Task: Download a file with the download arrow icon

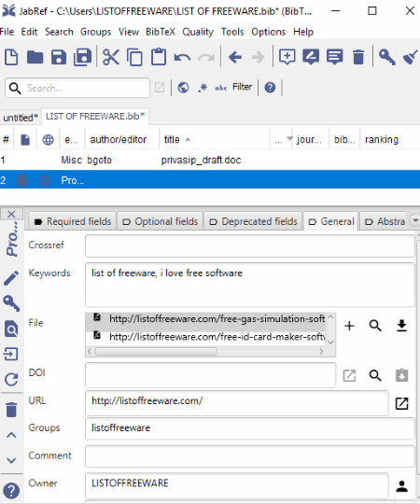Action: (x=401, y=326)
